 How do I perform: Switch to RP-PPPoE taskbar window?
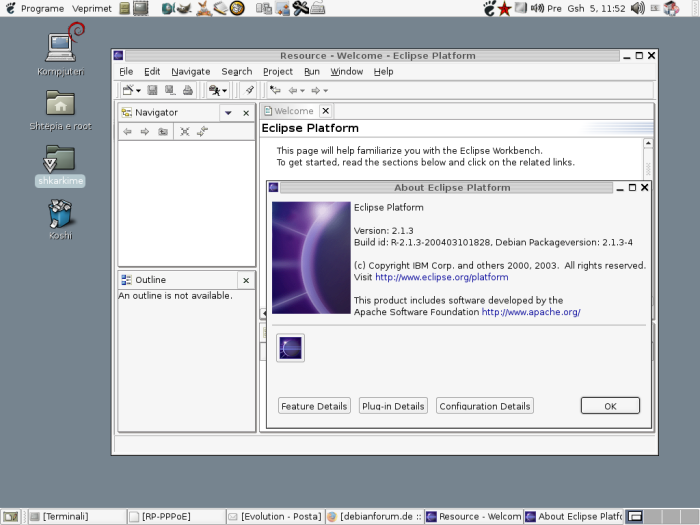point(176,517)
